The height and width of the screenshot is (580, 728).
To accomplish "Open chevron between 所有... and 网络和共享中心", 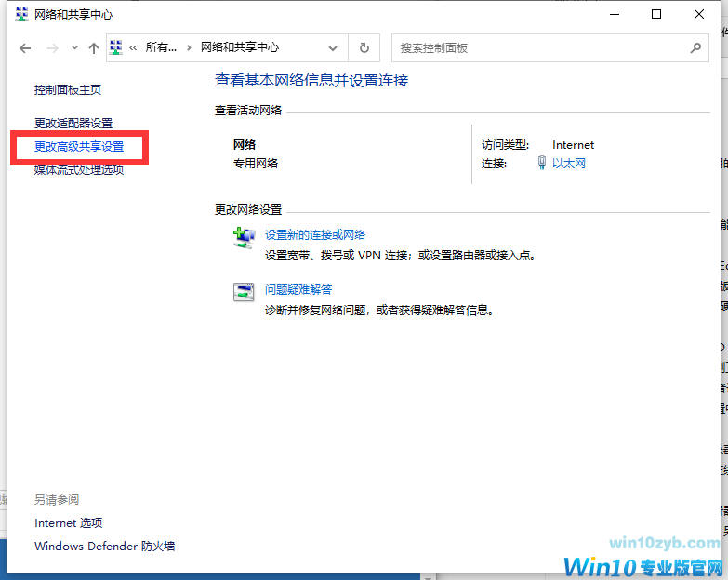I will coord(189,47).
